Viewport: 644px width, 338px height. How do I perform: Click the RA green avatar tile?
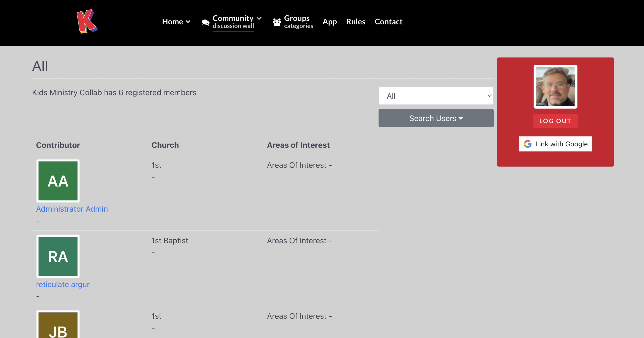(58, 256)
